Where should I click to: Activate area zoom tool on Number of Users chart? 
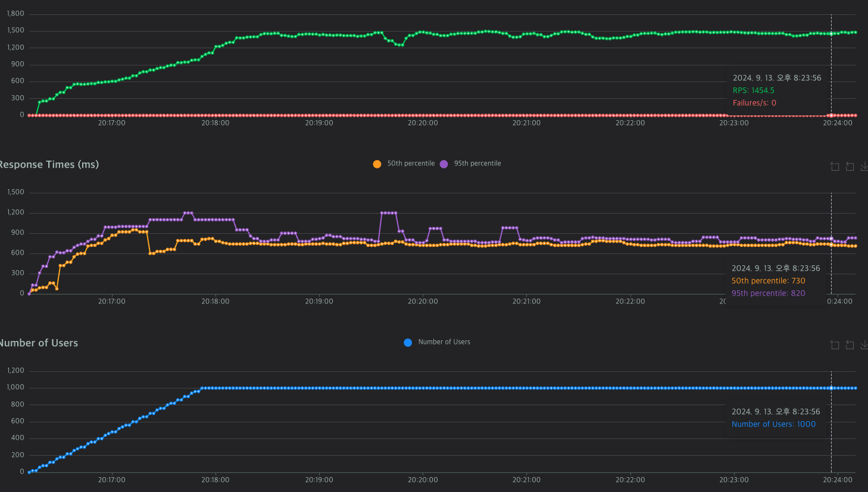click(x=835, y=345)
